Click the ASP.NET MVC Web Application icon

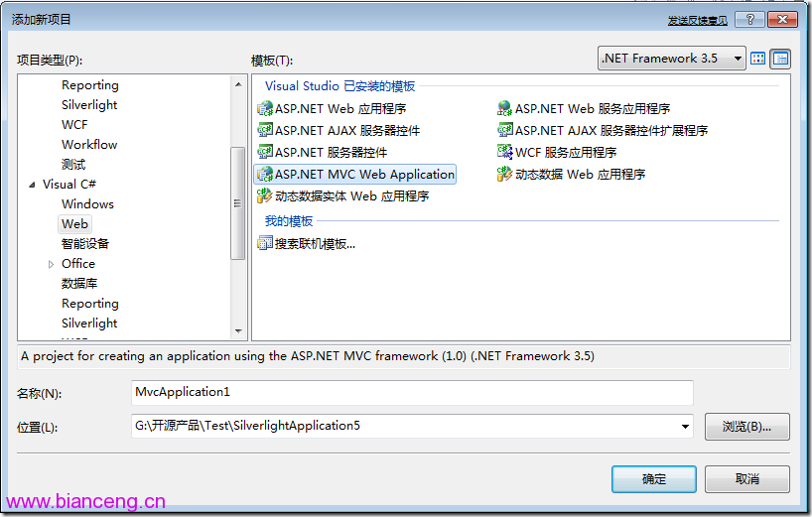(x=265, y=174)
